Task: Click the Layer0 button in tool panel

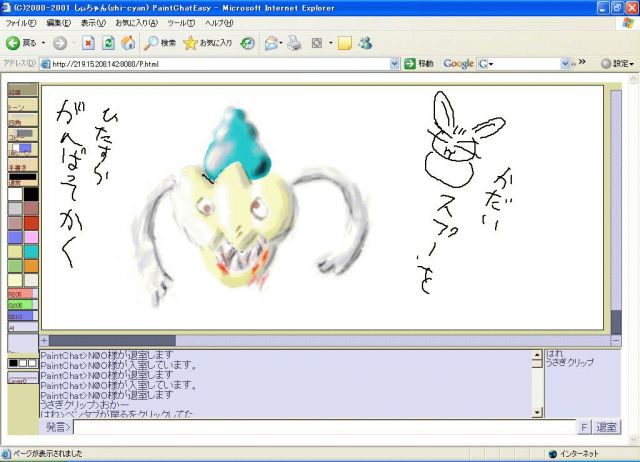Action: (x=23, y=378)
